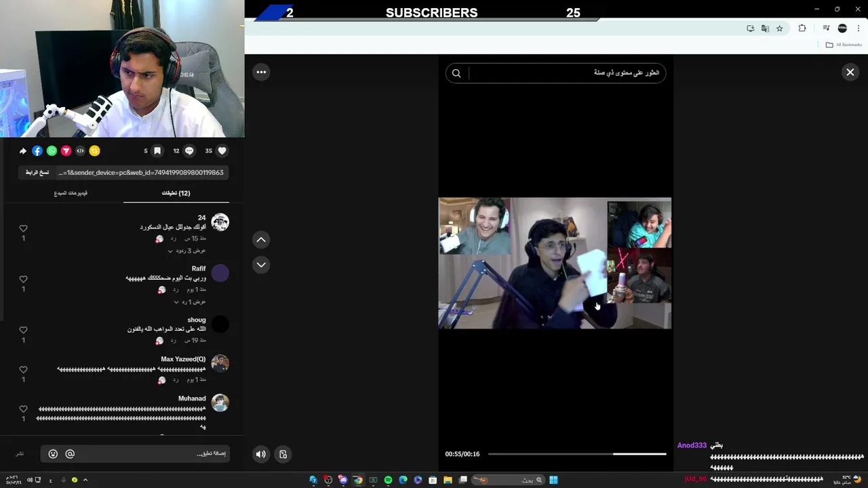Image resolution: width=868 pixels, height=488 pixels.
Task: Open the Chrome profile avatar
Action: [842, 28]
